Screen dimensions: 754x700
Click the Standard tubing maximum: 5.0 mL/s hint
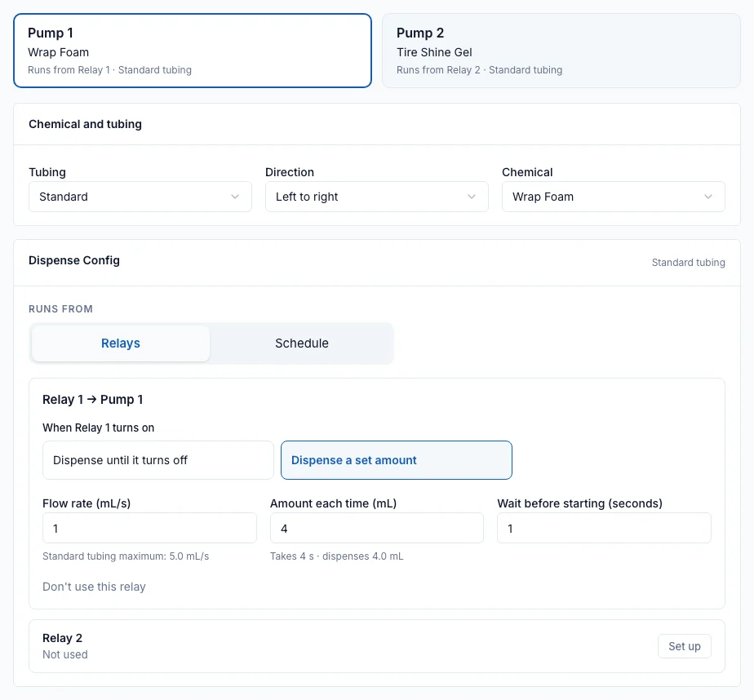click(126, 556)
